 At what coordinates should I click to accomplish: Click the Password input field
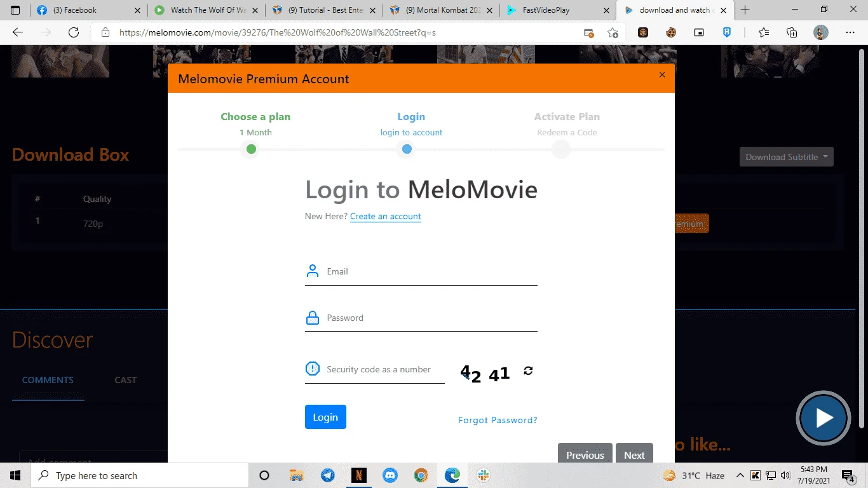(421, 318)
